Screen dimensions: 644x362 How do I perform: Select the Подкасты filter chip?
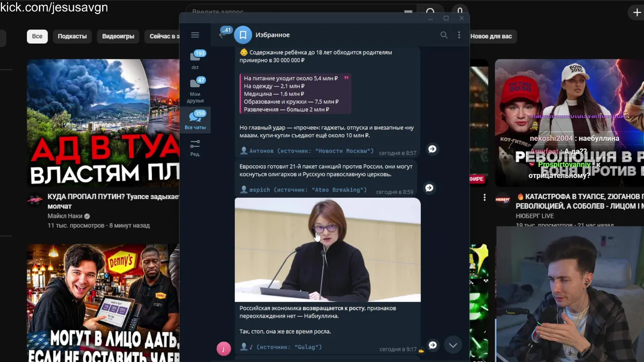[x=72, y=36]
